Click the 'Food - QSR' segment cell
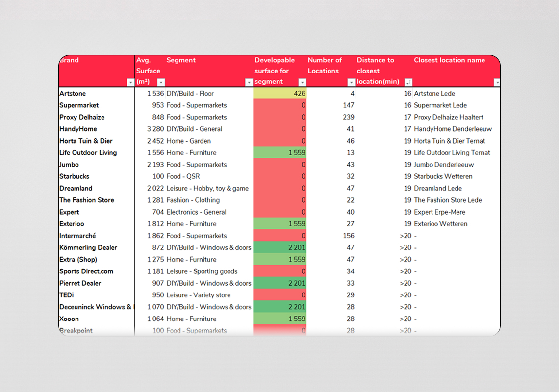 (x=183, y=176)
